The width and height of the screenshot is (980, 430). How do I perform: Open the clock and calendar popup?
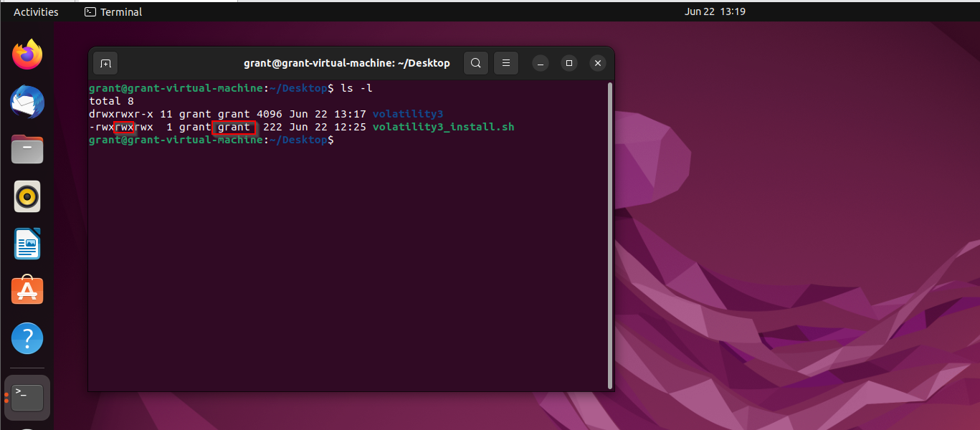pos(713,11)
